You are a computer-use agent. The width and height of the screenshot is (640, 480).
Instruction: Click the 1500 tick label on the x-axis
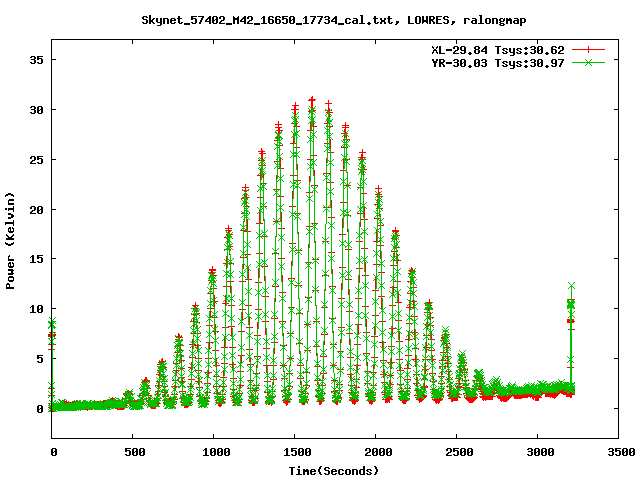(295, 452)
